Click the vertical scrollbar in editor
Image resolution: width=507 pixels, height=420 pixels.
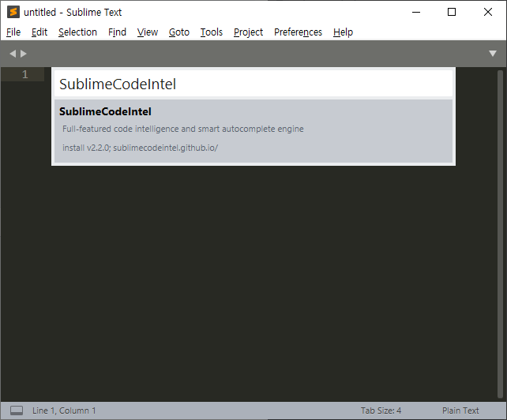click(x=500, y=234)
